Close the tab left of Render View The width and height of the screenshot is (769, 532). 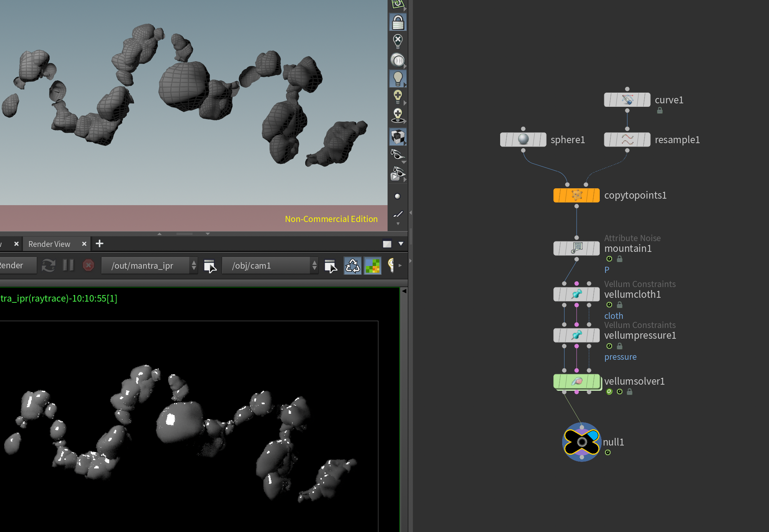(x=16, y=244)
